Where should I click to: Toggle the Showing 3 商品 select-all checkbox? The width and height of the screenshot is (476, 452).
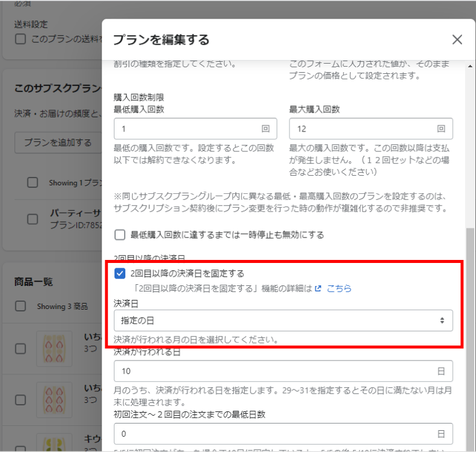click(21, 306)
